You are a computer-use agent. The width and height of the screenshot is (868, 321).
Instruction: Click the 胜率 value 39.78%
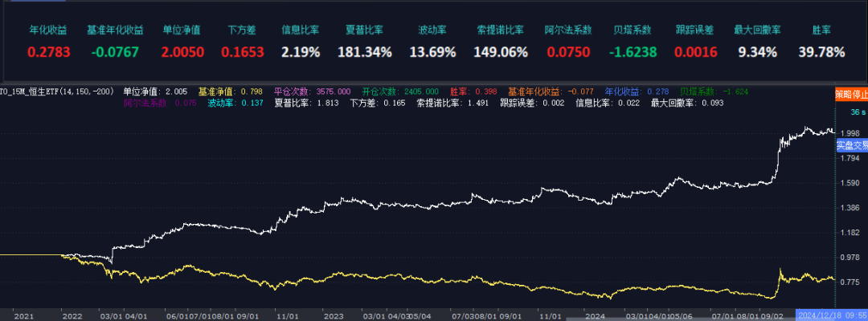coord(821,52)
